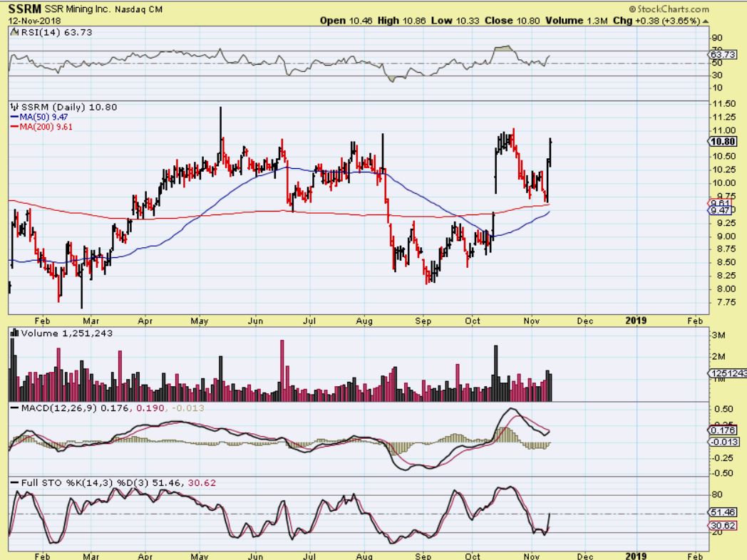Image resolution: width=747 pixels, height=560 pixels.
Task: Click the 9.61 moving average axis tag
Action: coord(721,203)
